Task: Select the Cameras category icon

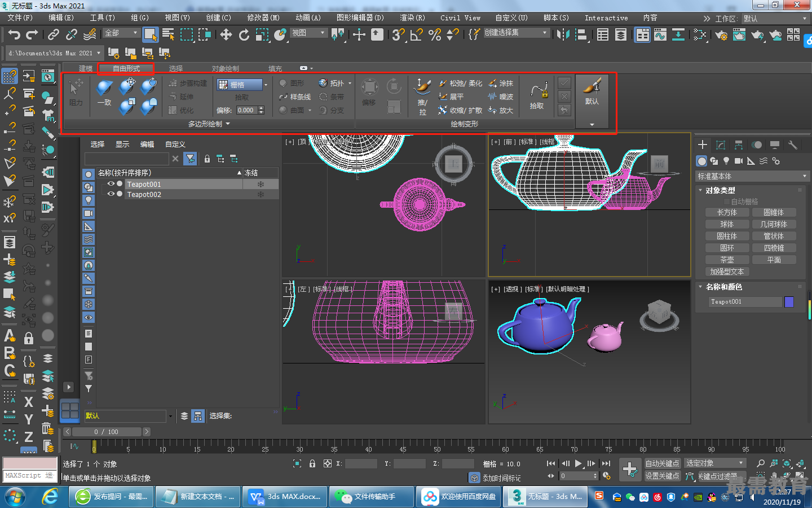Action: tap(739, 161)
